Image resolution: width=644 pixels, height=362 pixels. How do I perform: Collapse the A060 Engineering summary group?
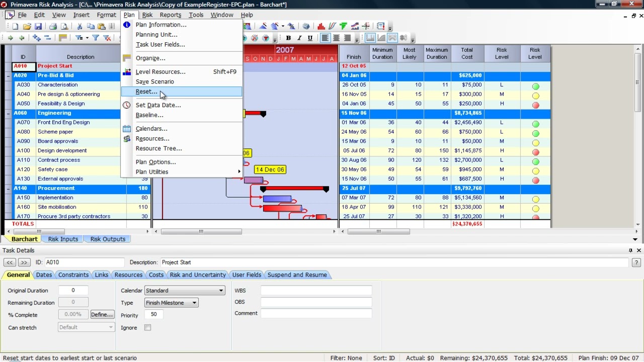[x=8, y=113]
